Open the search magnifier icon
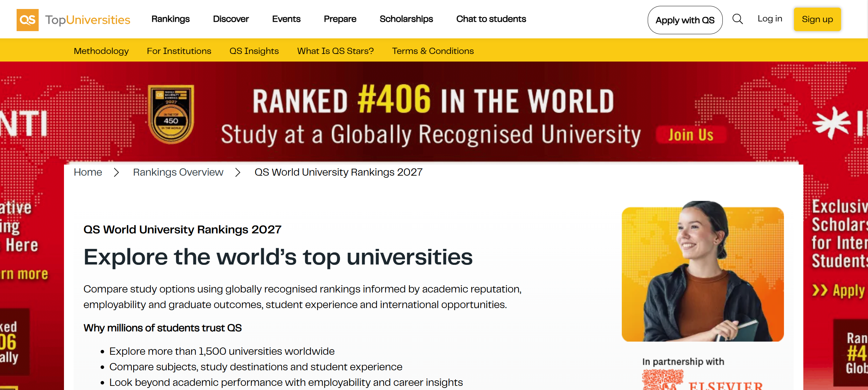The height and width of the screenshot is (390, 868). pos(737,19)
